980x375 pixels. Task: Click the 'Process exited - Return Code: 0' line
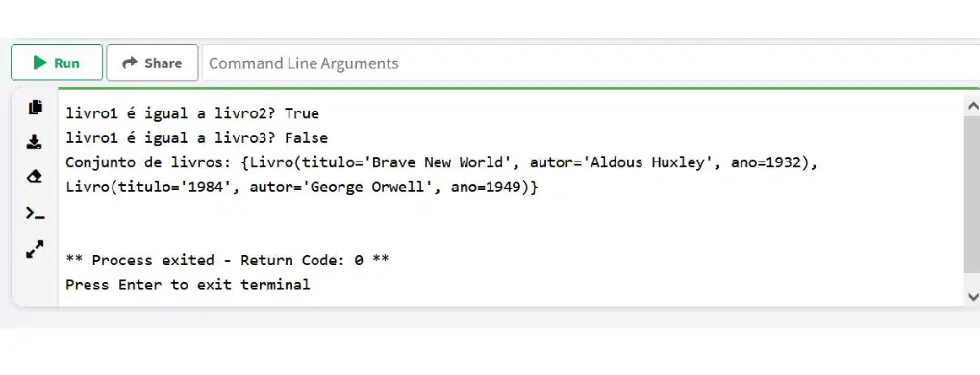pos(227,260)
